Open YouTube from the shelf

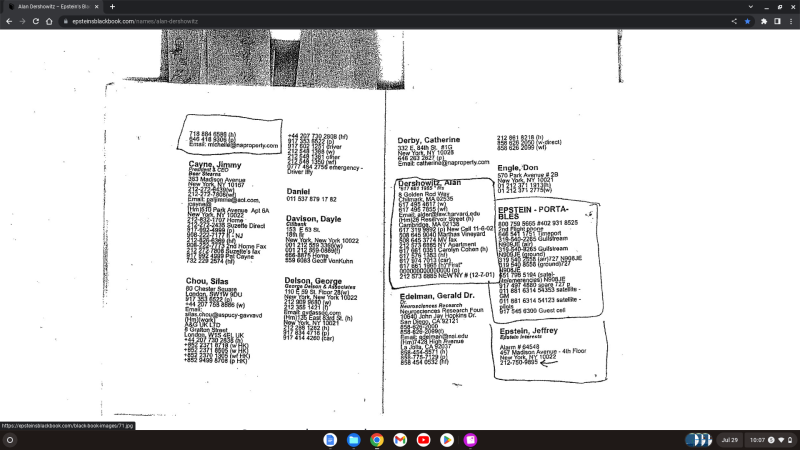423,440
